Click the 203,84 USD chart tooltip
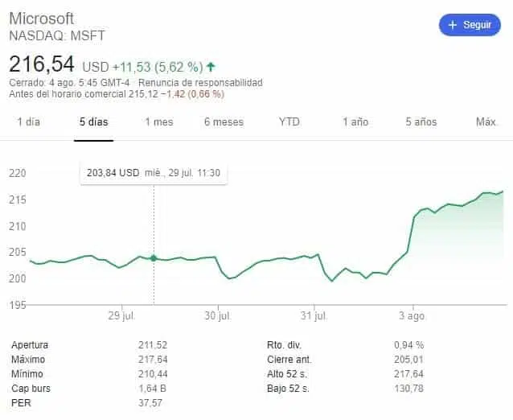Screen dimensions: 513x420 click(x=154, y=173)
